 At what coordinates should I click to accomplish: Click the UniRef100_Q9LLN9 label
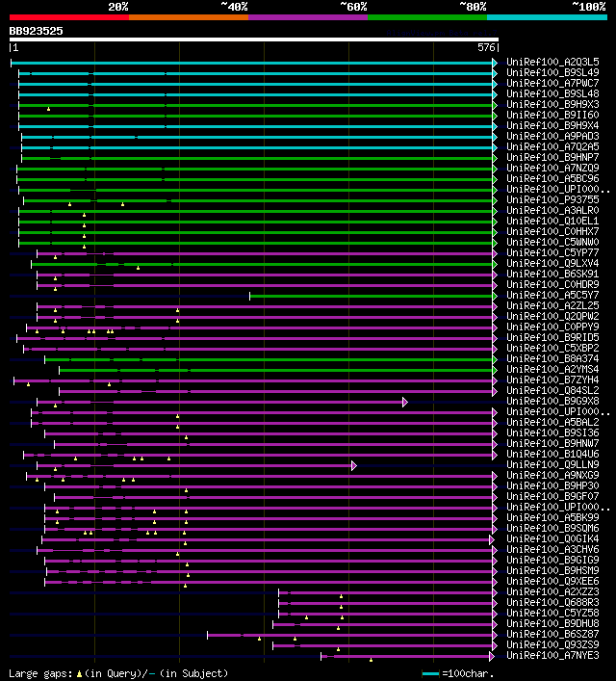(552, 464)
